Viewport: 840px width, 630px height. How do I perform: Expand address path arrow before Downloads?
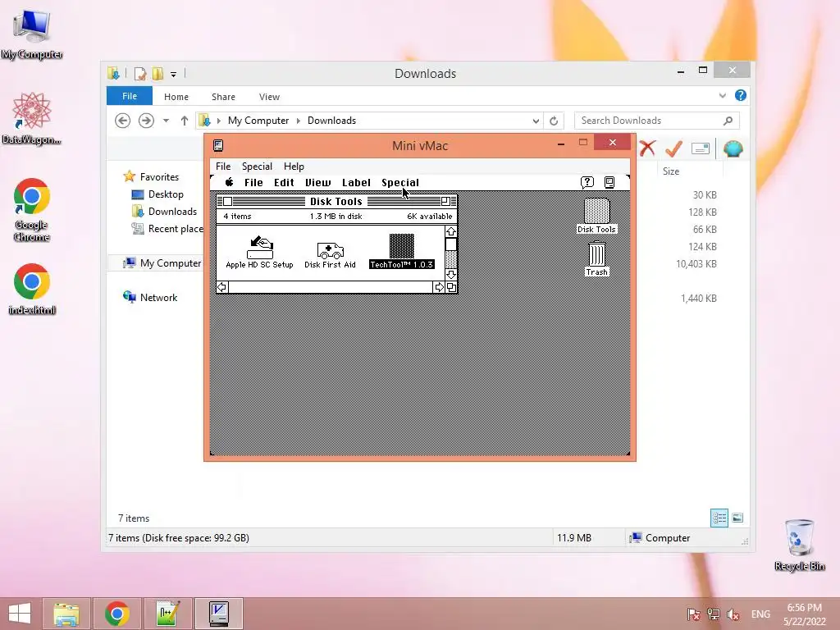tap(299, 121)
